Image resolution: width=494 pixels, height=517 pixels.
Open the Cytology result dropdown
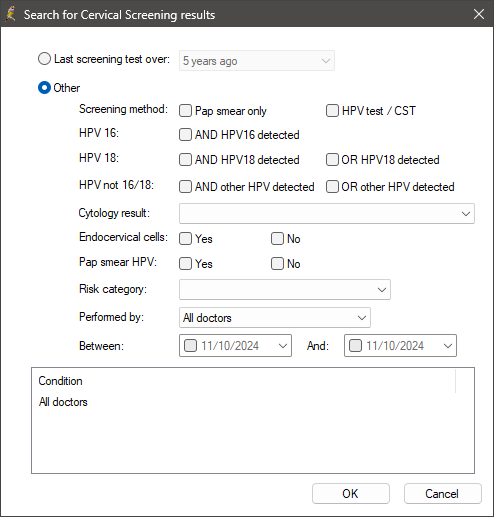(327, 214)
